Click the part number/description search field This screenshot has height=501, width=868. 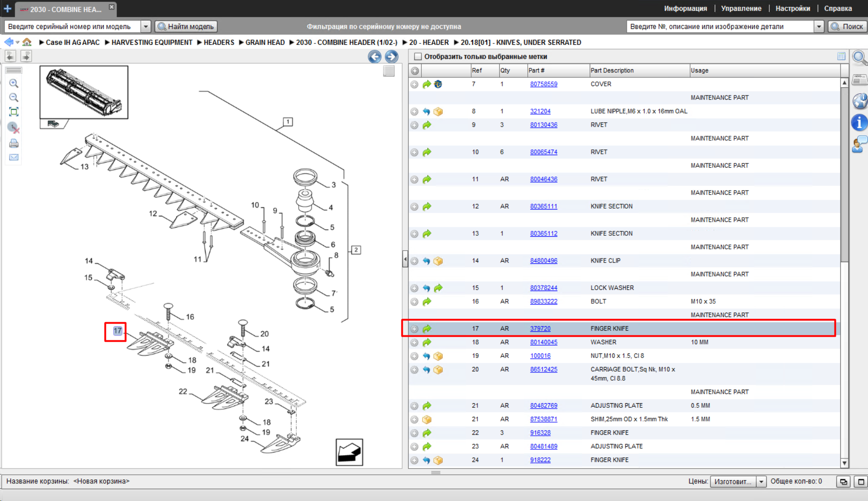(720, 27)
